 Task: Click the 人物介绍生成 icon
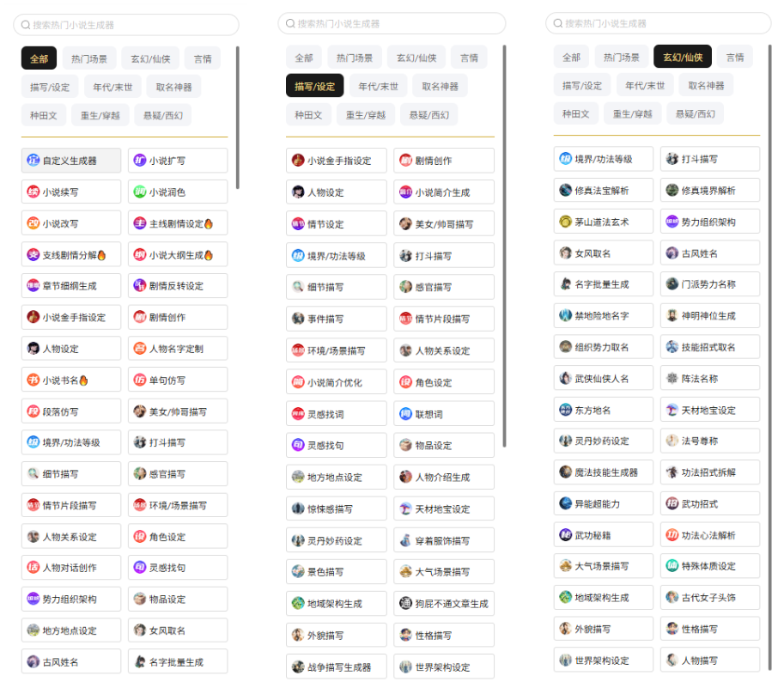tap(405, 477)
